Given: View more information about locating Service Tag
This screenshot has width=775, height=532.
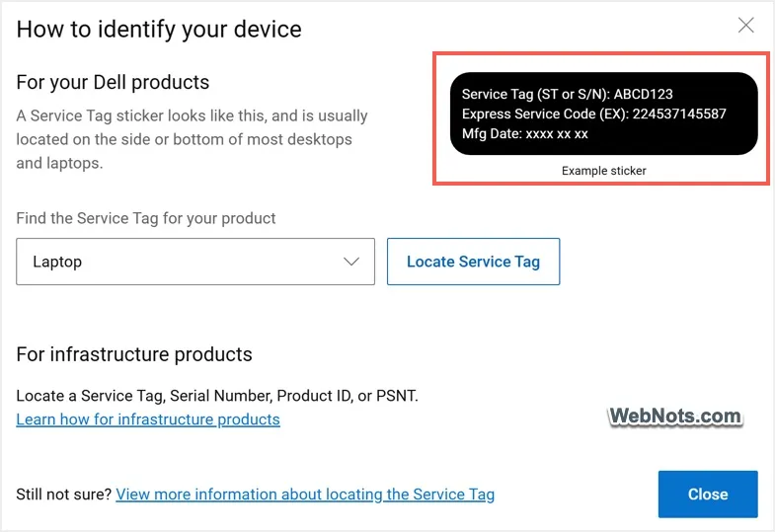Looking at the screenshot, I should pyautogui.click(x=305, y=494).
